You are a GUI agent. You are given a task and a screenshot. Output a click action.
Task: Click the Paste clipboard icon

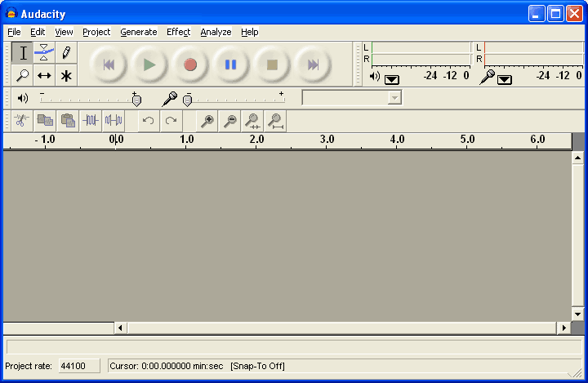point(68,121)
